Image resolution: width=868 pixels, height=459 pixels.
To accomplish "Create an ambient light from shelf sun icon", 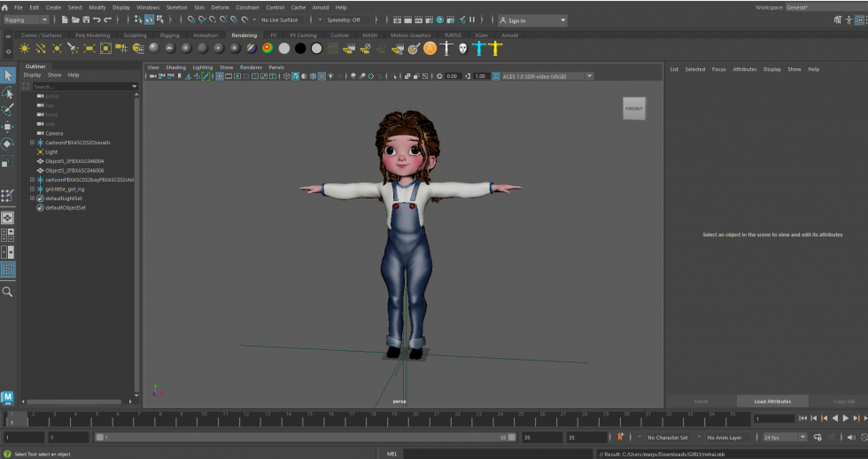I will coord(25,49).
